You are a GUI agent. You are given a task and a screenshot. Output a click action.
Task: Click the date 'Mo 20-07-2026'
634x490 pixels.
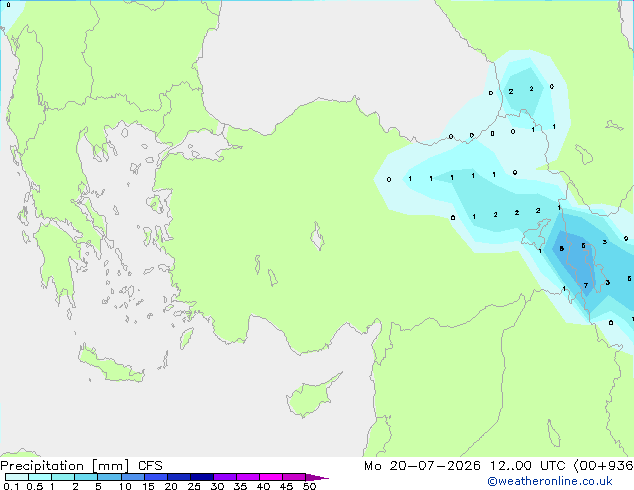[422, 466]
